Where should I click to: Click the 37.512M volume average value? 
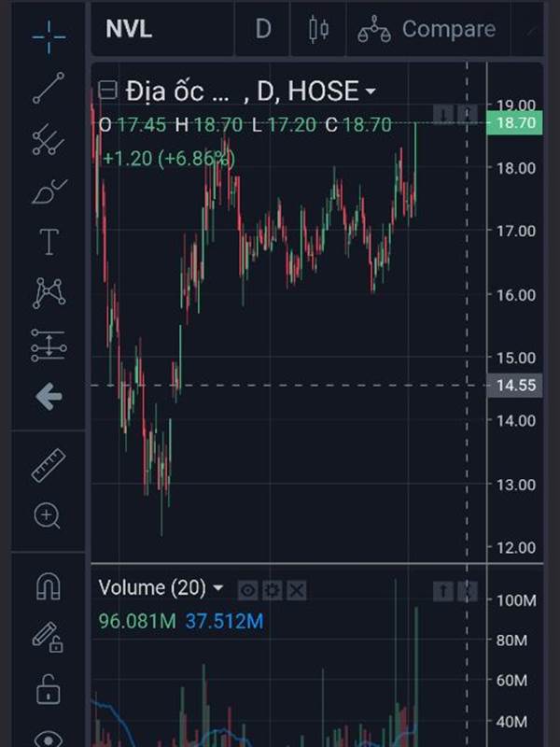pyautogui.click(x=224, y=621)
